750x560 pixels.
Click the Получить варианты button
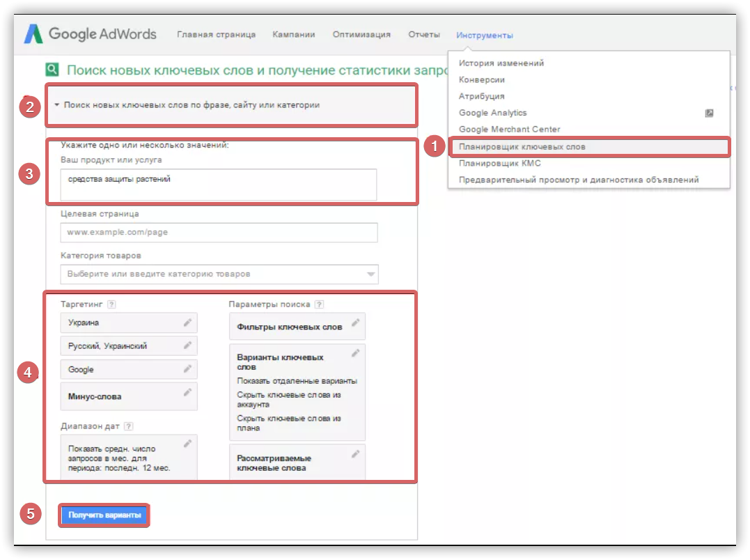coord(104,515)
